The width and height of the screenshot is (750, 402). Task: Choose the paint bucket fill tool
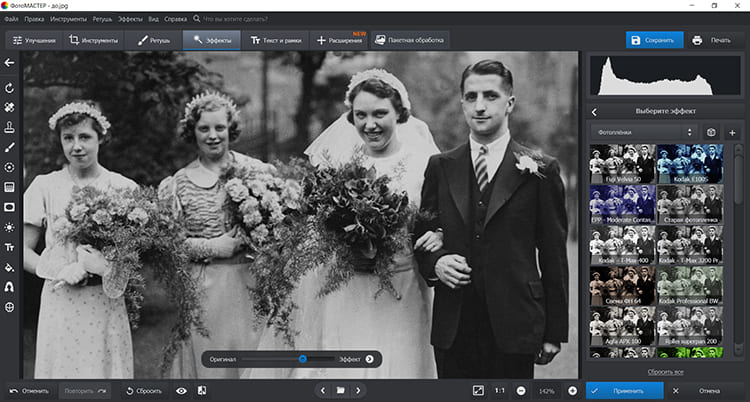pos(9,267)
